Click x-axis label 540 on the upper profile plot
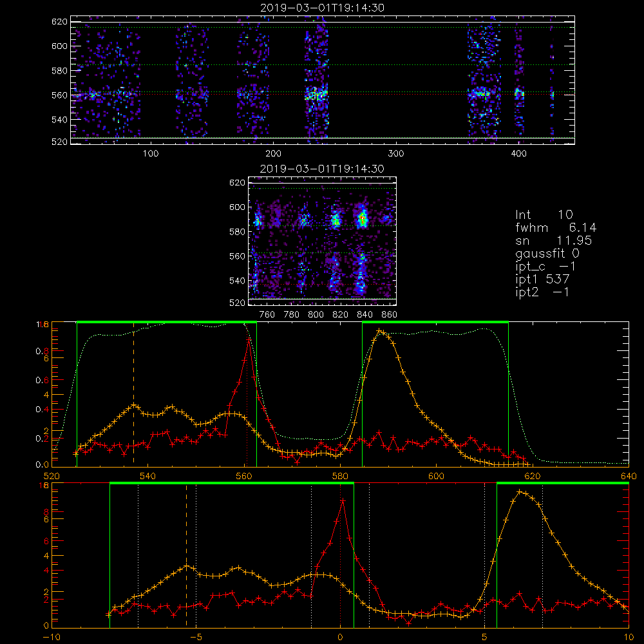644x644 pixels. [x=148, y=477]
